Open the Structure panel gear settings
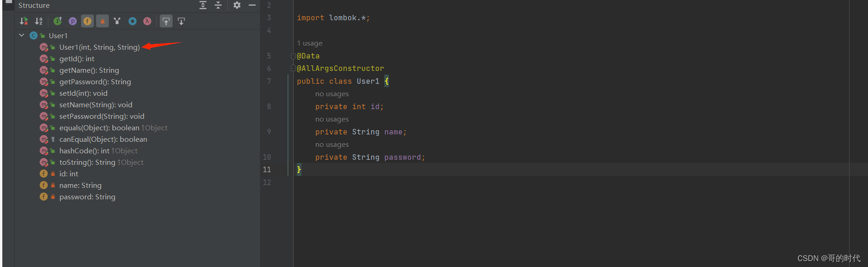 click(237, 5)
